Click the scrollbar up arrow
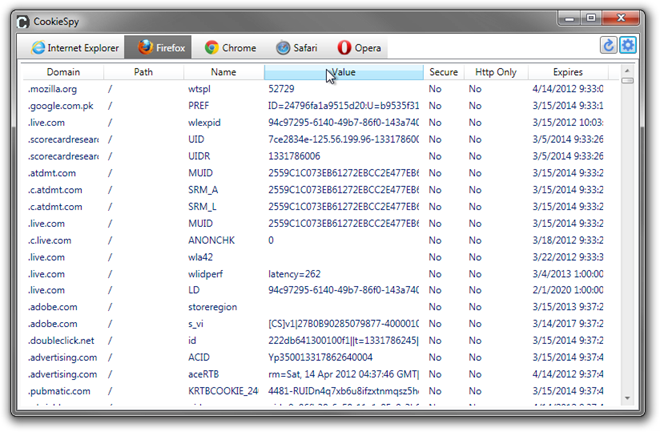The image size is (660, 432). click(628, 72)
